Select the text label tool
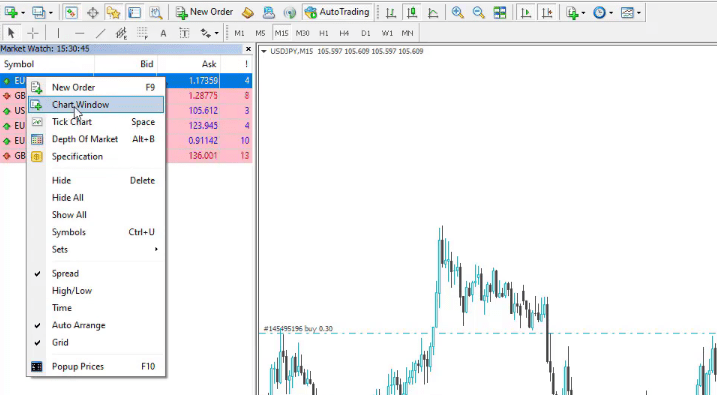This screenshot has height=395, width=717. click(184, 33)
